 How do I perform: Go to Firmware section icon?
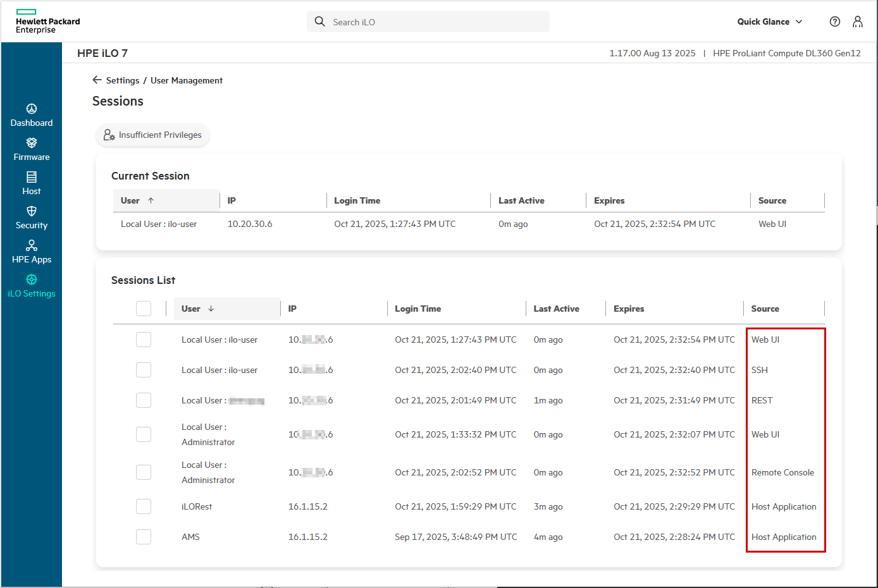point(32,143)
